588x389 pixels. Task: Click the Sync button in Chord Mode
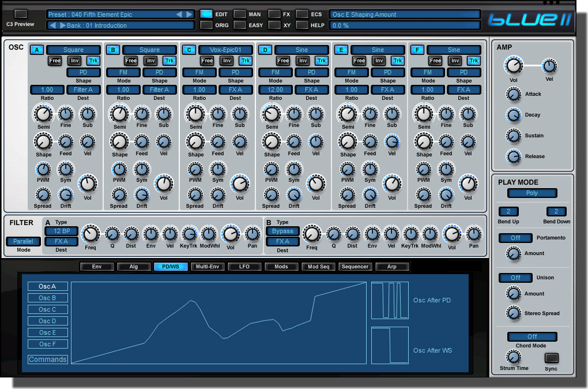click(551, 357)
